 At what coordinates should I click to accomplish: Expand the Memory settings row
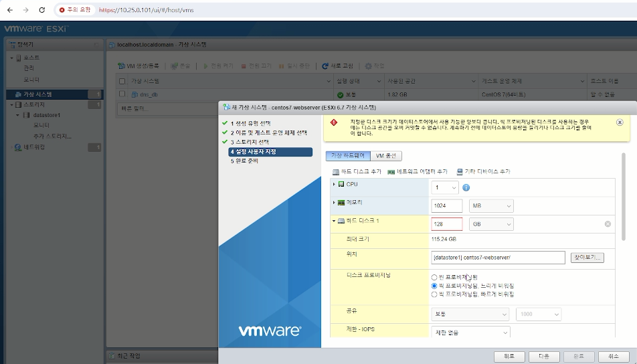[334, 202]
